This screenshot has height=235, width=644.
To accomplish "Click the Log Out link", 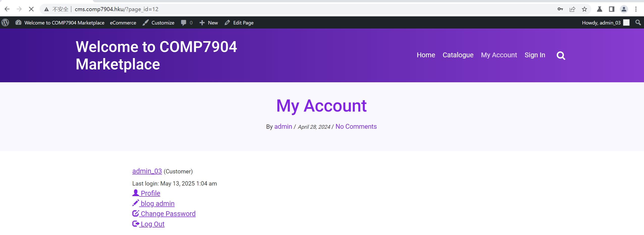I will (x=152, y=224).
